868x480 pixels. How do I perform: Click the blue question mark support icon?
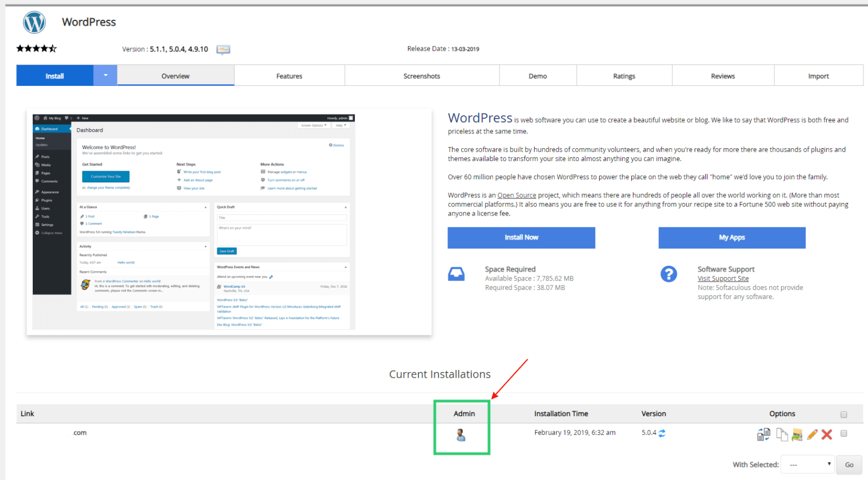point(669,274)
